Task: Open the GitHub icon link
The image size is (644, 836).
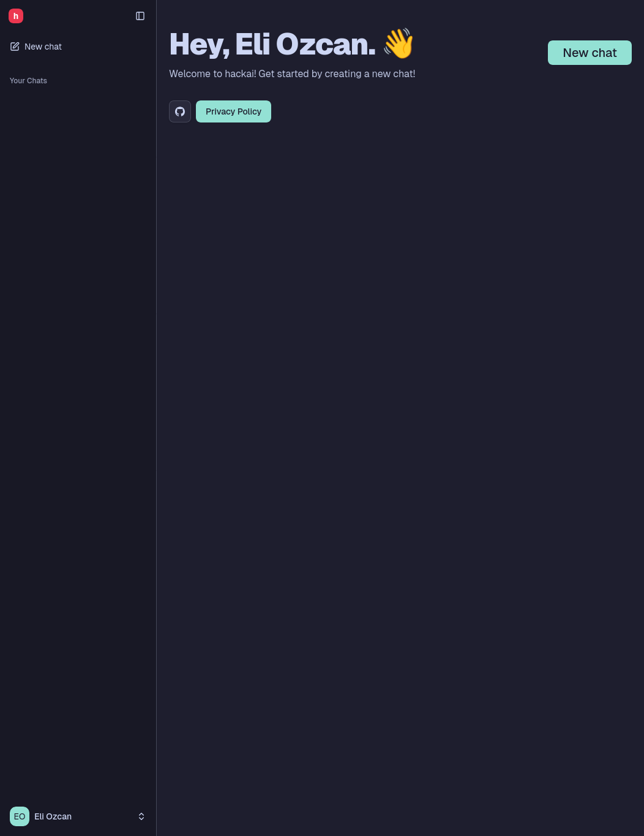Action: (180, 111)
